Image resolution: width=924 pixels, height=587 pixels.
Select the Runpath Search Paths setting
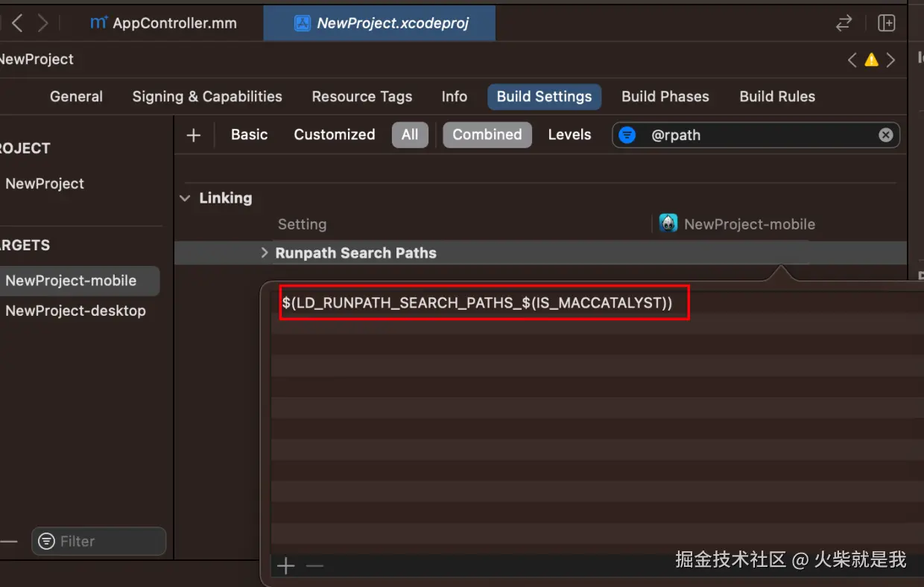tap(355, 253)
